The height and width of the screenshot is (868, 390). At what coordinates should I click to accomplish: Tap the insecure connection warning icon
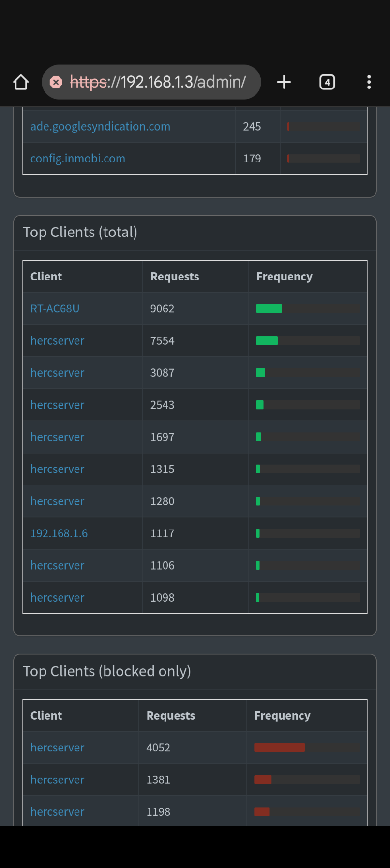(x=56, y=82)
